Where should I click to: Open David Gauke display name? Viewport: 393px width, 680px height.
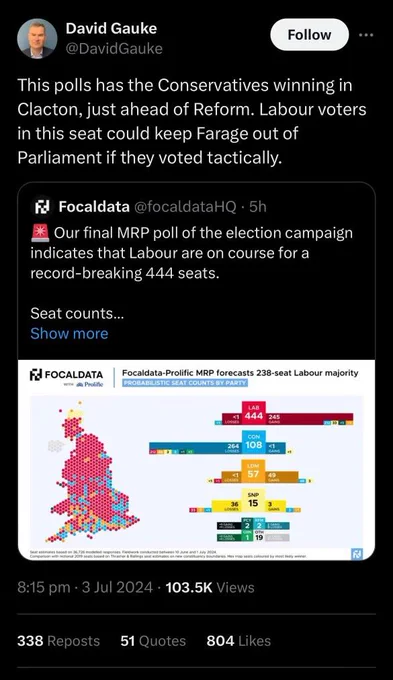pyautogui.click(x=111, y=29)
